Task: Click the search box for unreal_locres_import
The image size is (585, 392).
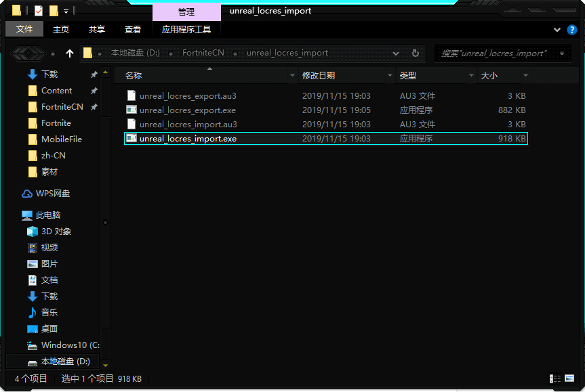Action: click(x=502, y=53)
